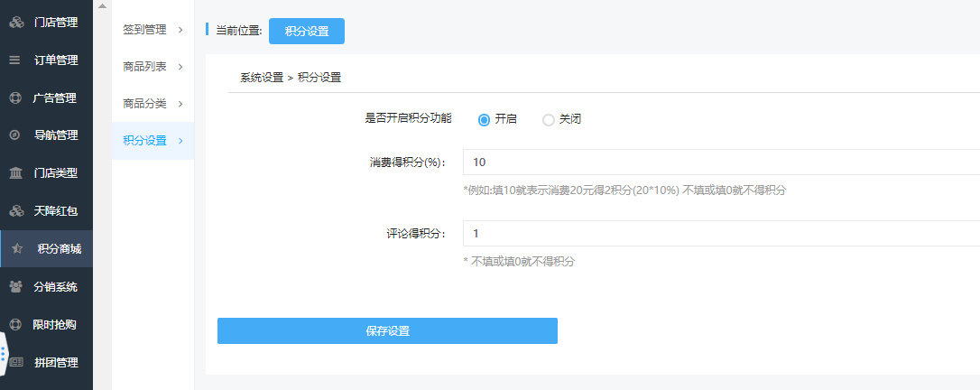Click the hint text starting with *例如:填10
The height and width of the screenshot is (390, 980).
point(624,190)
